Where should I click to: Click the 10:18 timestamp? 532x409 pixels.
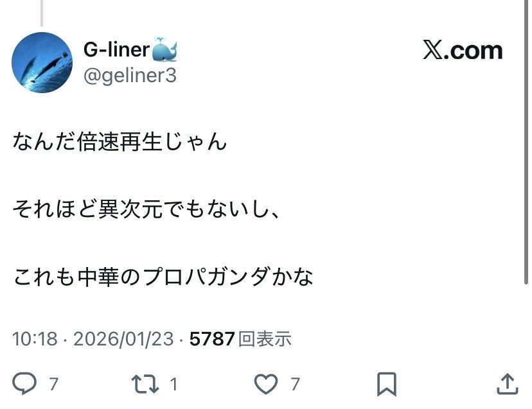point(35,338)
